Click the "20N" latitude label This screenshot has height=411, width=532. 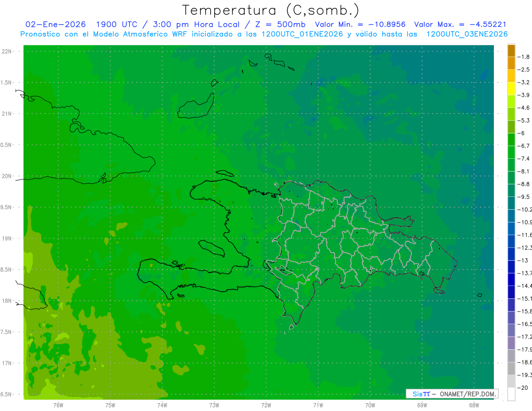[7, 176]
